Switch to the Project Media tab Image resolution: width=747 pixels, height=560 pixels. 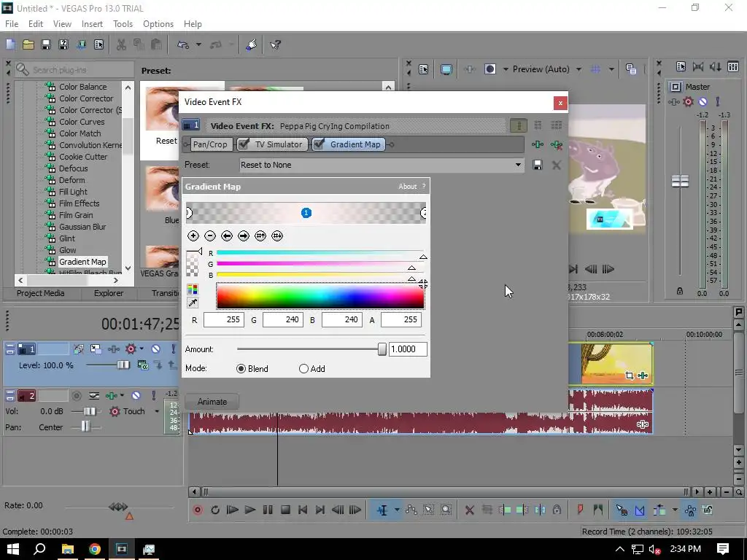click(x=41, y=293)
